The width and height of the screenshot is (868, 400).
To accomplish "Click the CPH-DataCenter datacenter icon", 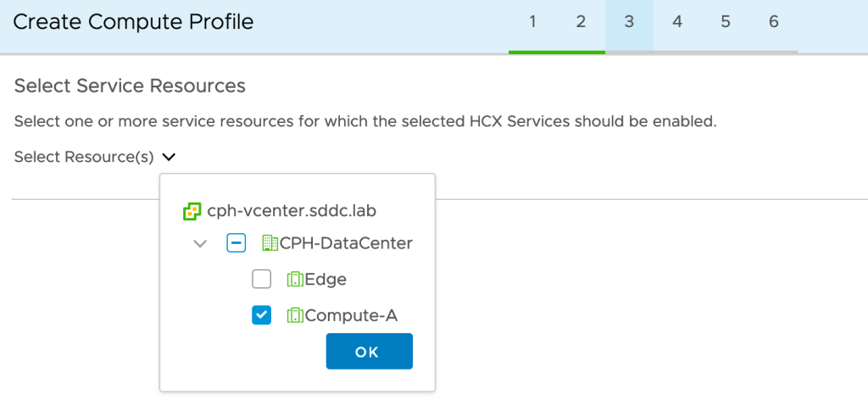I will coord(270,243).
